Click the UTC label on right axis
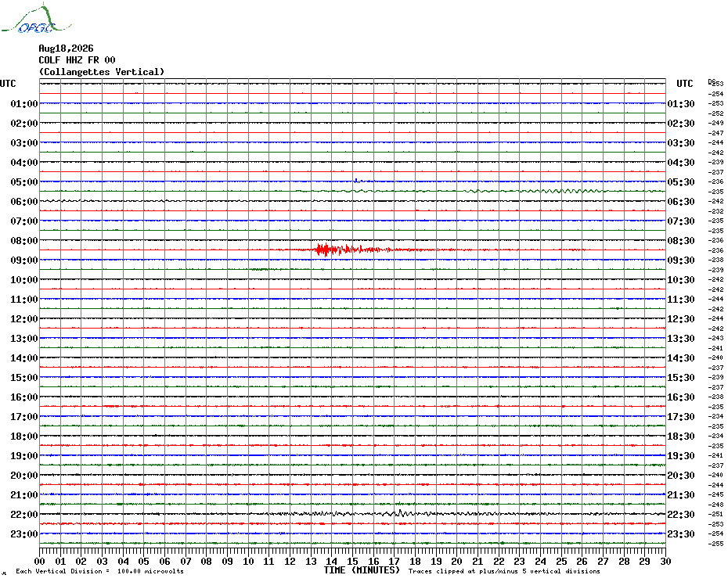 [x=684, y=84]
